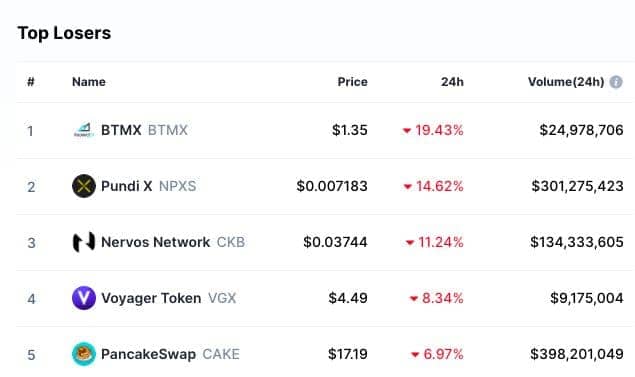
Task: Click the Top Losers heading
Action: pyautogui.click(x=64, y=33)
